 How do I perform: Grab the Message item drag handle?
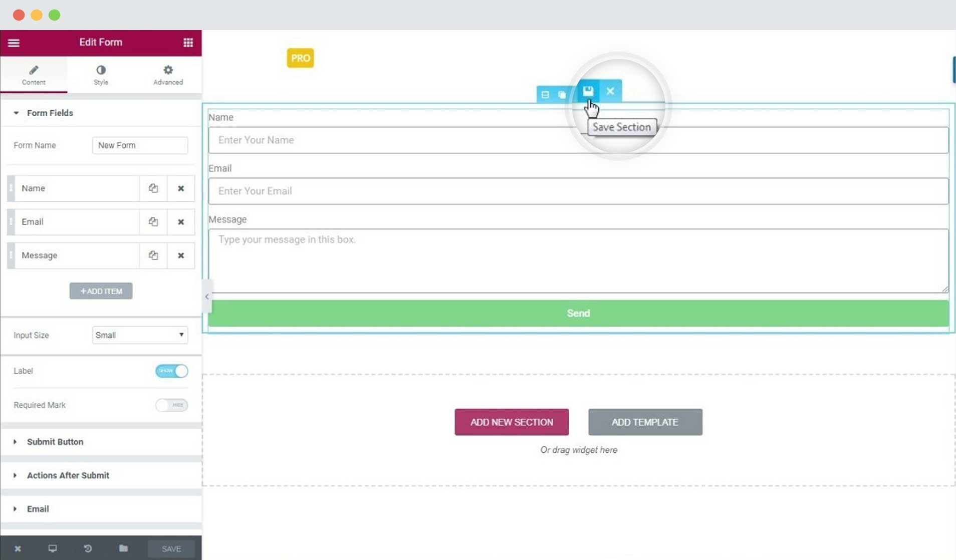coord(11,255)
